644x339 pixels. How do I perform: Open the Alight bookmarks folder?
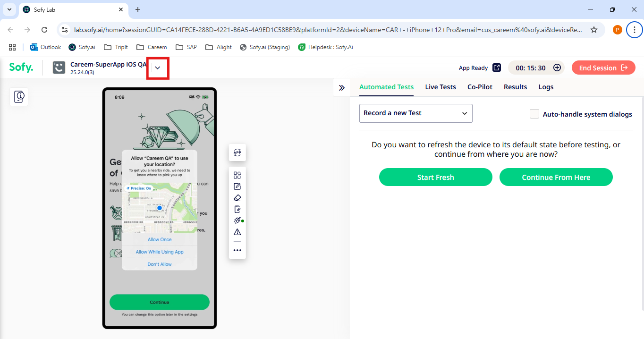point(219,47)
